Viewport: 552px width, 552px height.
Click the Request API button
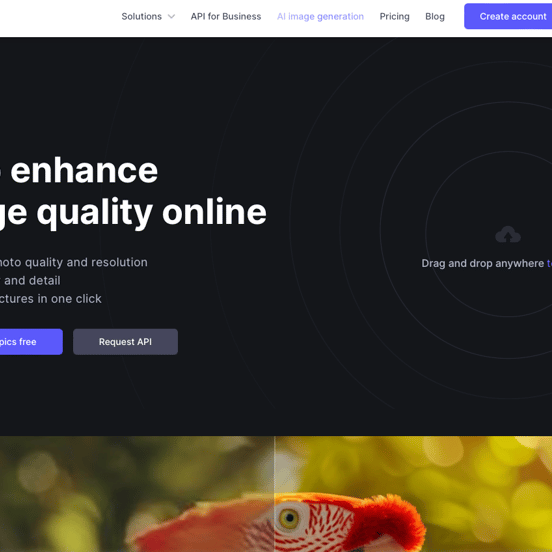pos(125,342)
